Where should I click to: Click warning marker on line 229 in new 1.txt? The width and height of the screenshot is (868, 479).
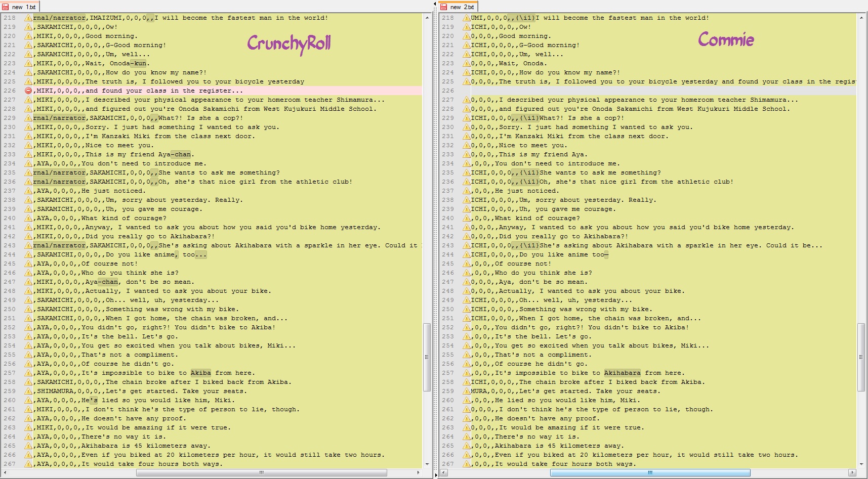tap(28, 118)
